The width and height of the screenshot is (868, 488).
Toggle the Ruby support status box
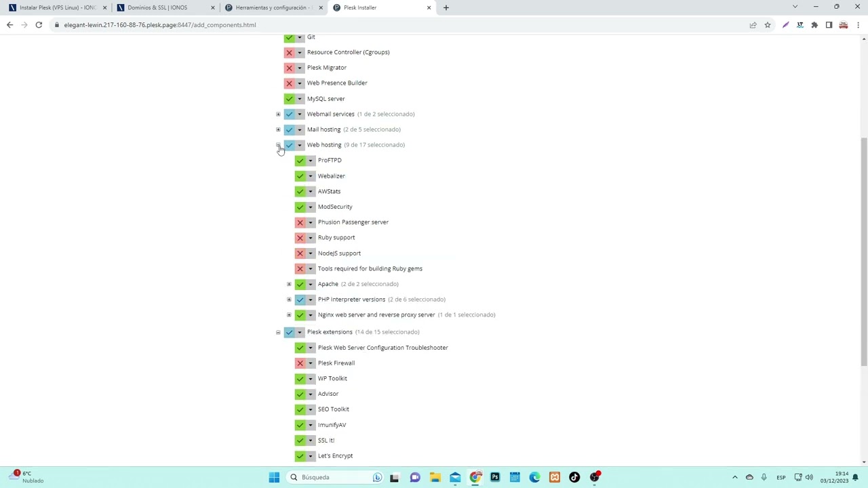300,238
